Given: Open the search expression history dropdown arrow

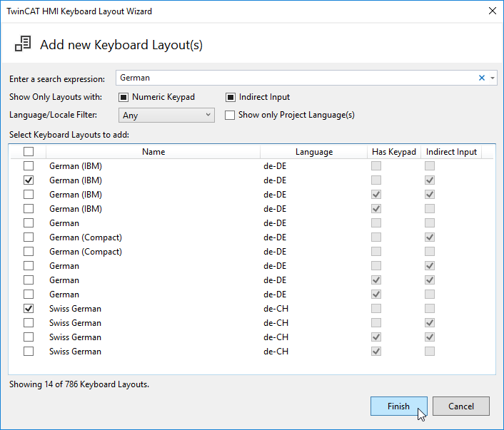Looking at the screenshot, I should [x=492, y=78].
